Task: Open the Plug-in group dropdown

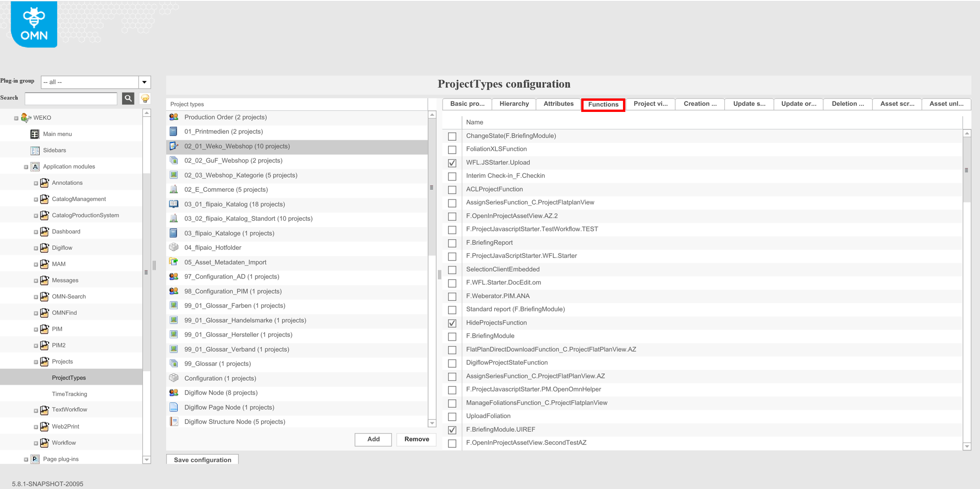Action: (144, 82)
